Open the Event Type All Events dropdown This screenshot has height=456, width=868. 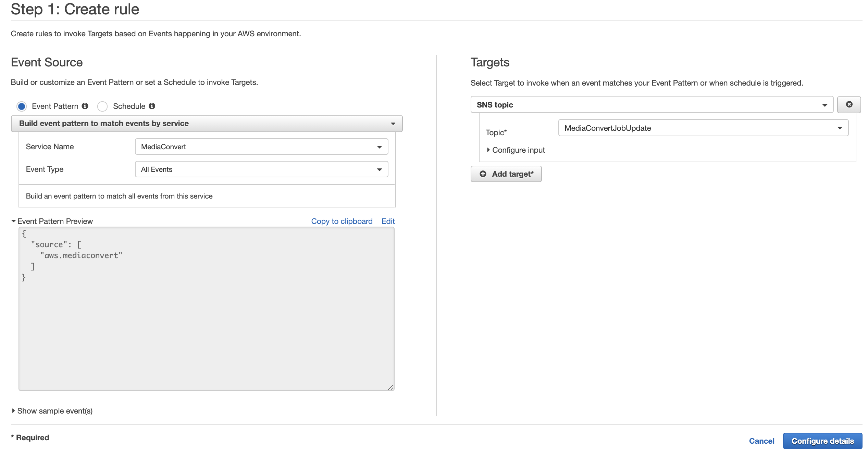[x=261, y=169]
